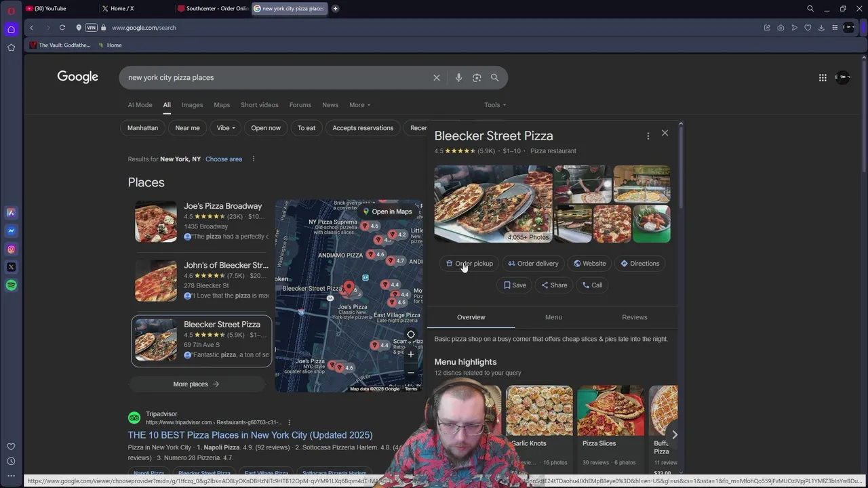Viewport: 868px width, 488px height.
Task: Open Easy Setup sliders icon
Action: click(x=835, y=28)
